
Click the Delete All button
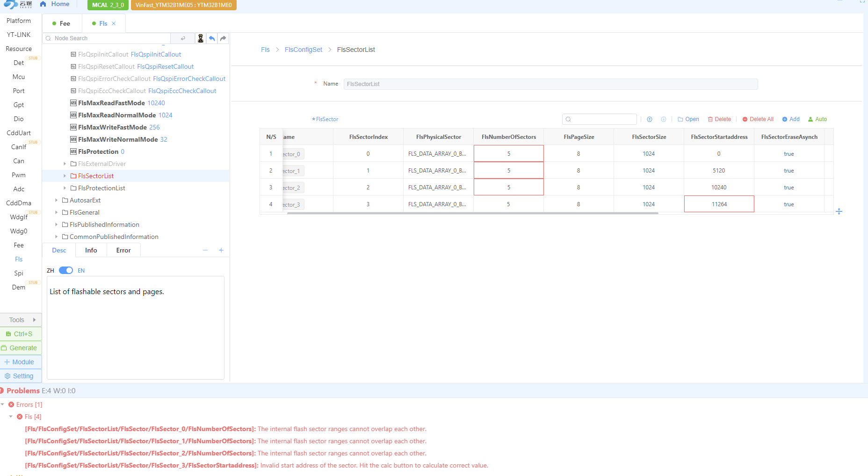[758, 119]
